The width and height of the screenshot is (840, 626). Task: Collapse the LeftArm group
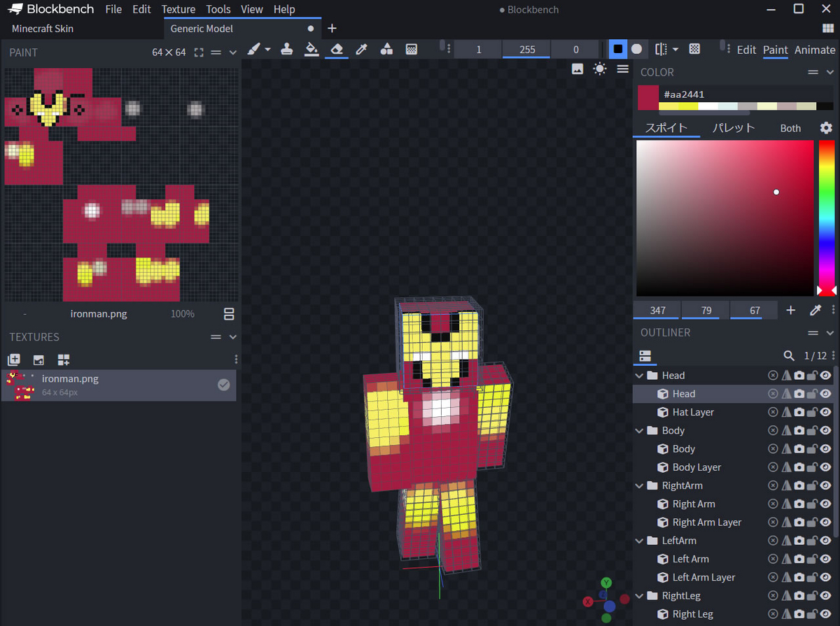[x=639, y=541]
